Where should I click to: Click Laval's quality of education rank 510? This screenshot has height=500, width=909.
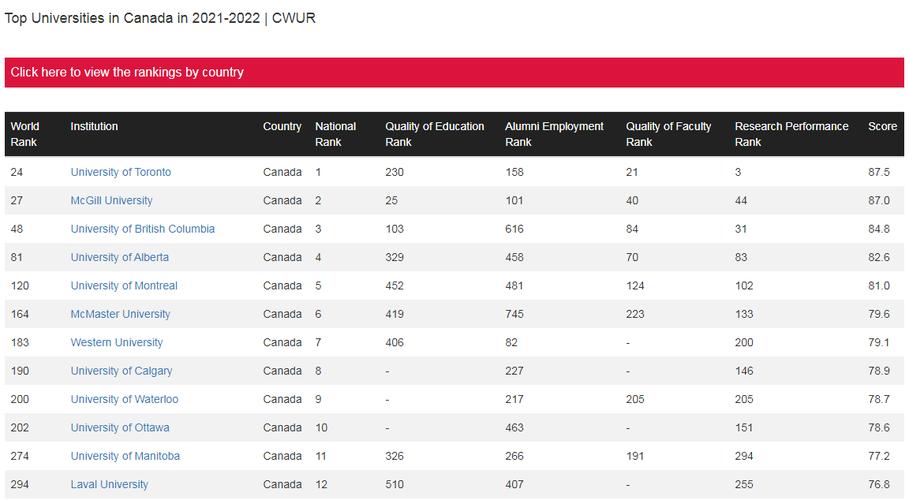pyautogui.click(x=394, y=485)
